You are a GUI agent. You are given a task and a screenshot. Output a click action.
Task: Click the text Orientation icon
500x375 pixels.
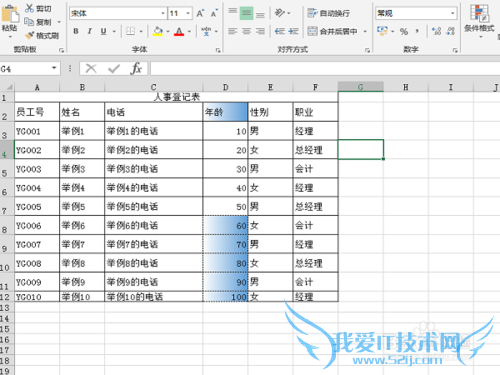click(x=280, y=13)
